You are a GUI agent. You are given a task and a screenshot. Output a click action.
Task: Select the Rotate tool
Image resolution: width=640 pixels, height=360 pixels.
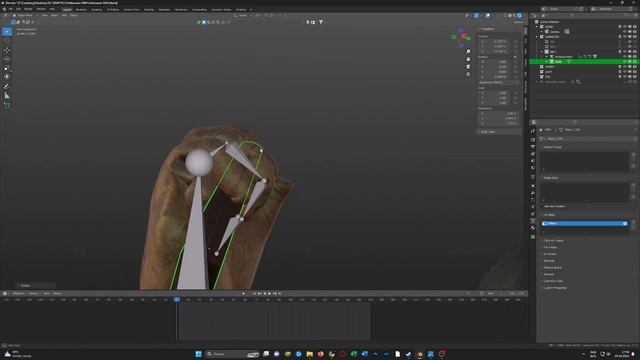click(x=7, y=59)
